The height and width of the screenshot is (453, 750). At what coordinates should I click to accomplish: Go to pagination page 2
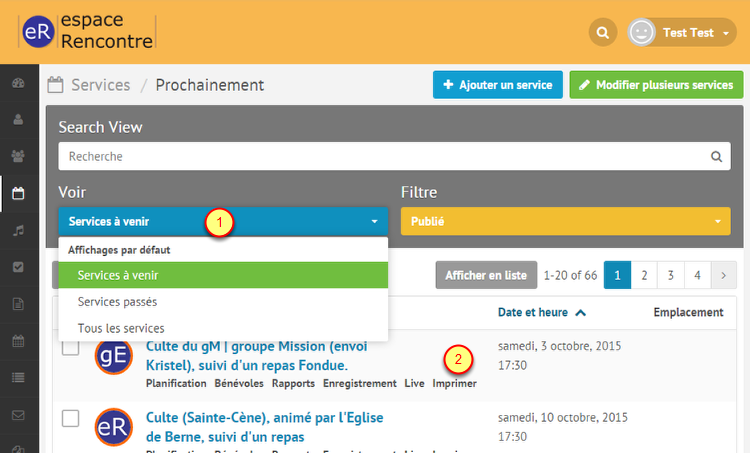click(x=644, y=275)
